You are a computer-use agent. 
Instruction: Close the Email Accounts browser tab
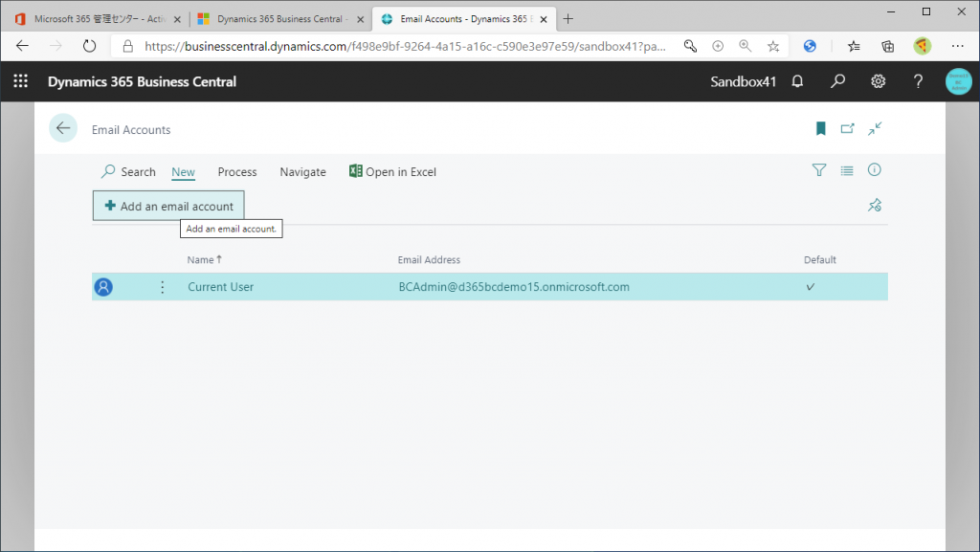[544, 19]
